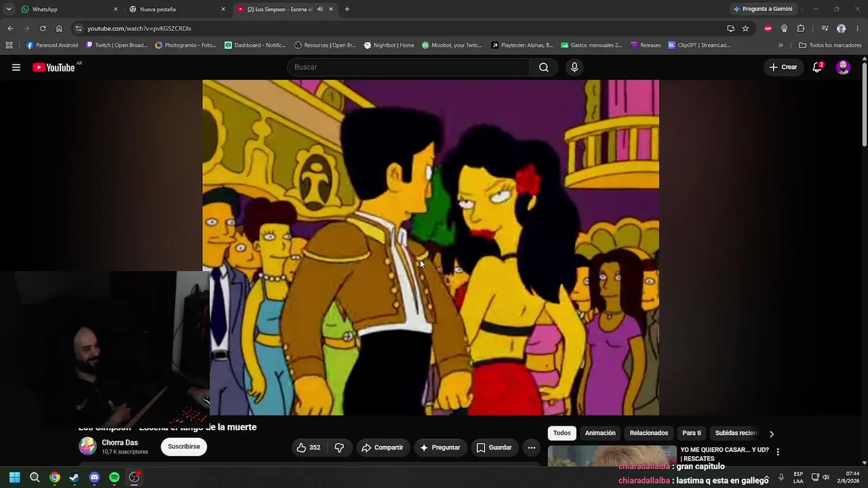Open the Paranoid Android bookmark
Screen dimensions: 868x488
point(52,45)
